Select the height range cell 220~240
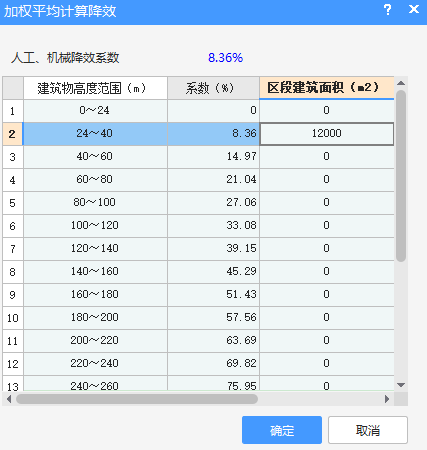 (x=95, y=364)
